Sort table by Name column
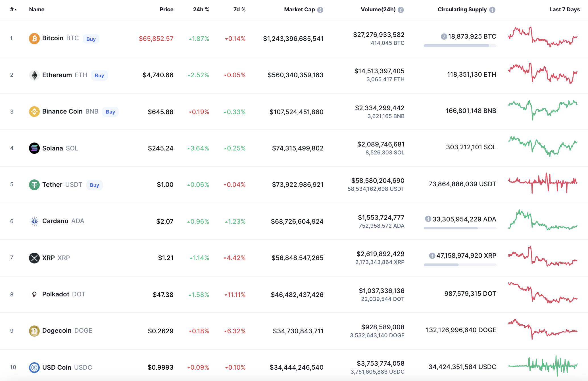The image size is (588, 381). 37,9
